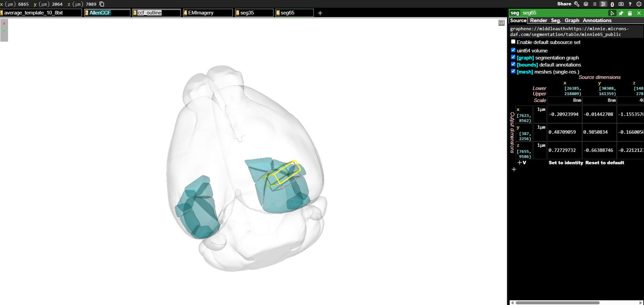Open the layer list panel icon
Viewport: 644px width, 305px height.
tap(586, 4)
